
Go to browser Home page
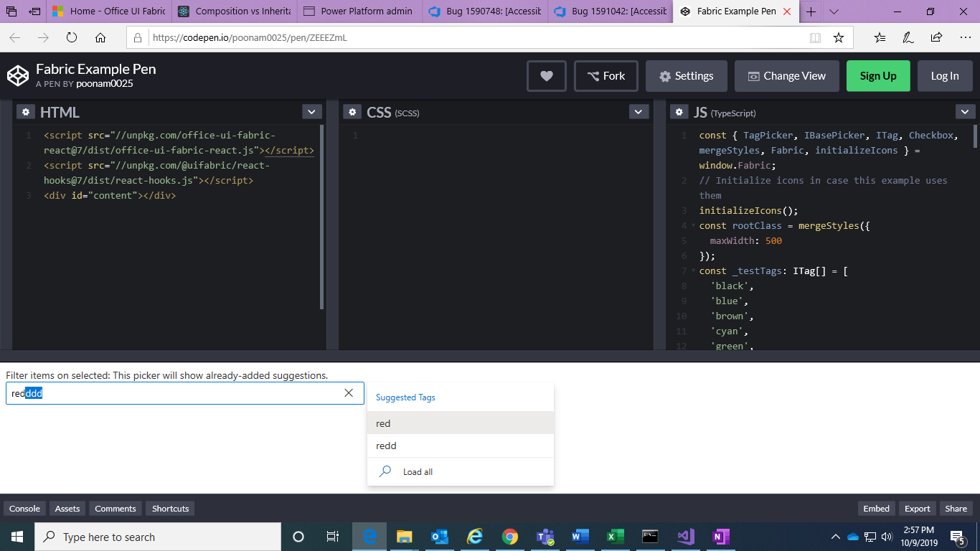(x=100, y=37)
